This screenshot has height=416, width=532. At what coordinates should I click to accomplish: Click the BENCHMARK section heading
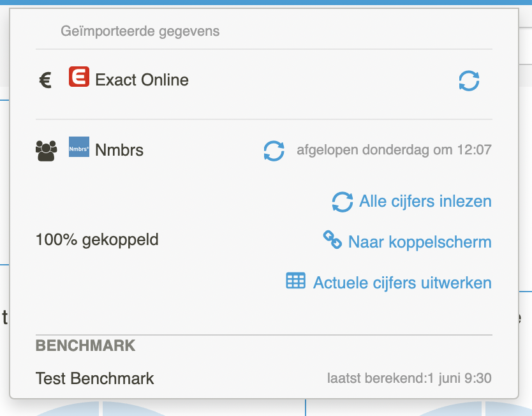[x=85, y=346]
